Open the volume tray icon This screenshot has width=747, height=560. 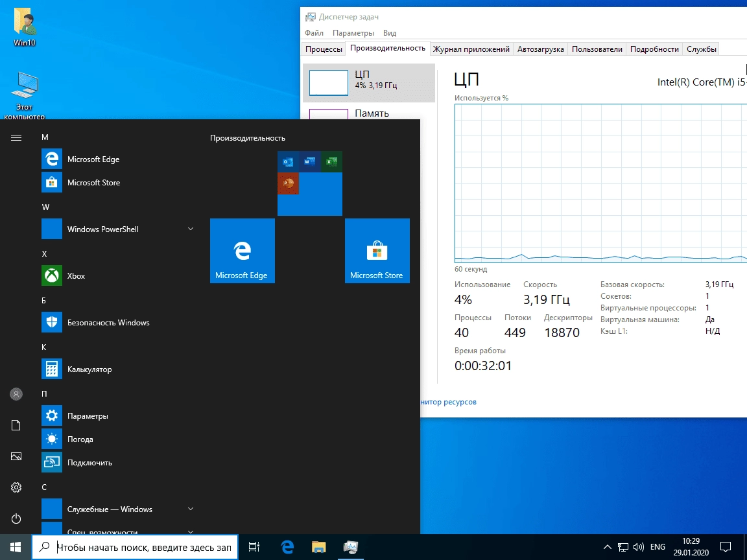point(638,546)
